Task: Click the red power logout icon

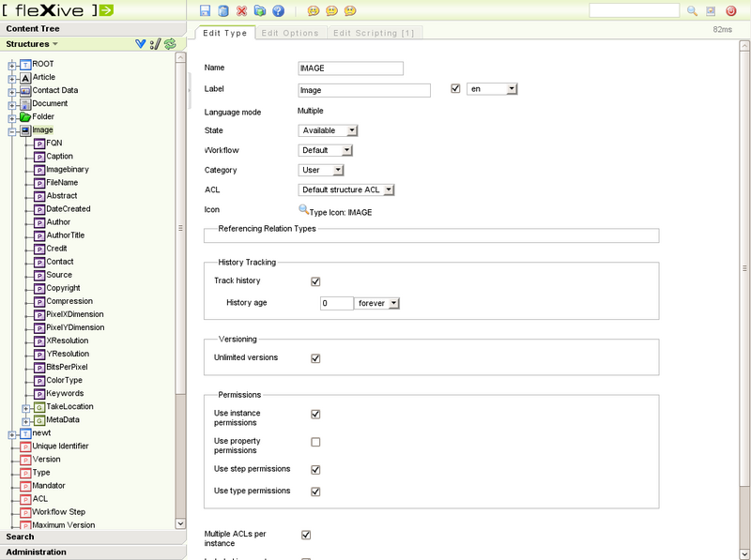Action: (x=730, y=11)
